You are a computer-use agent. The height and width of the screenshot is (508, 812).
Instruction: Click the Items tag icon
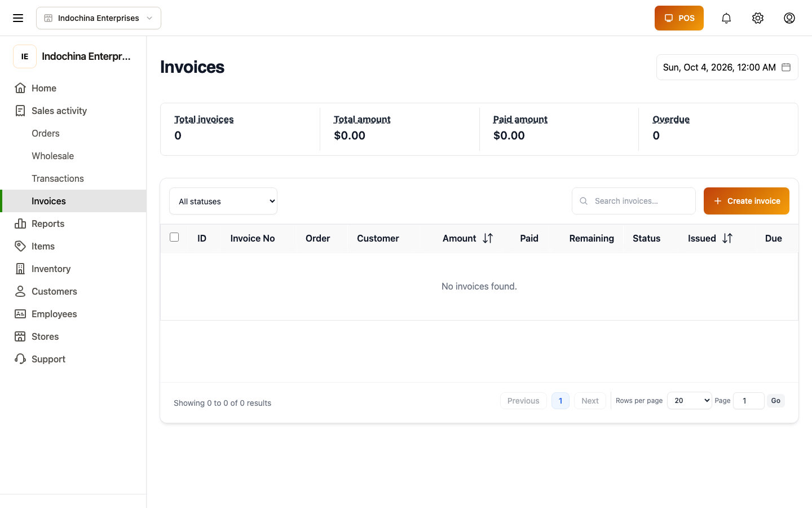(x=20, y=246)
